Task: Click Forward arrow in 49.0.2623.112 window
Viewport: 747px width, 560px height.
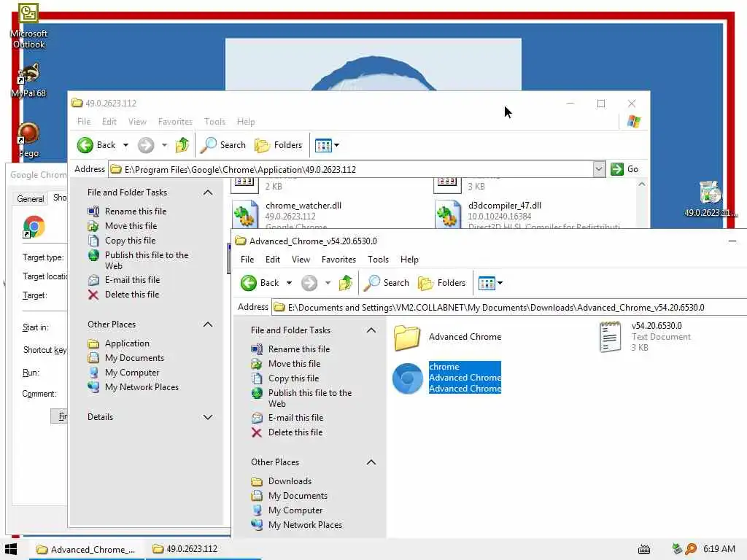Action: pyautogui.click(x=146, y=145)
